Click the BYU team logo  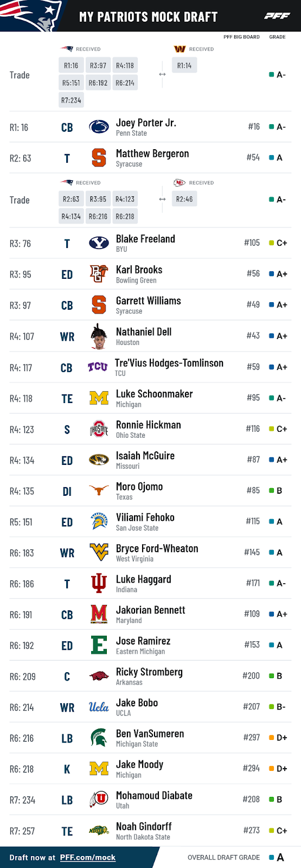(99, 244)
